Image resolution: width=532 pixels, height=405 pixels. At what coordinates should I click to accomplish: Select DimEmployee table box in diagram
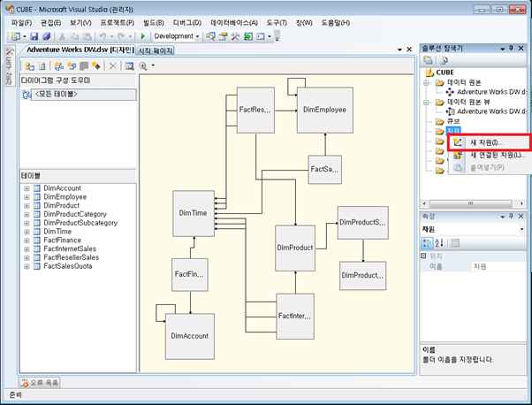click(x=325, y=110)
